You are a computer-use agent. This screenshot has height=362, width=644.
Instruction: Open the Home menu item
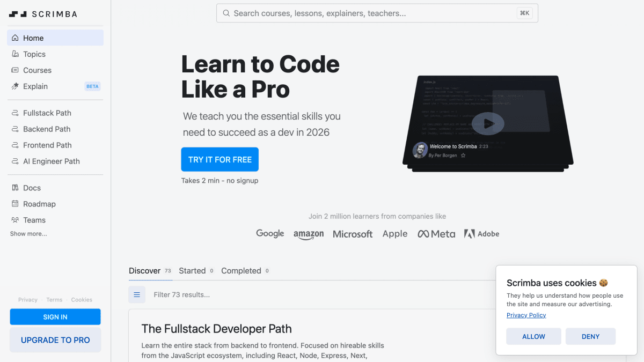tap(55, 38)
